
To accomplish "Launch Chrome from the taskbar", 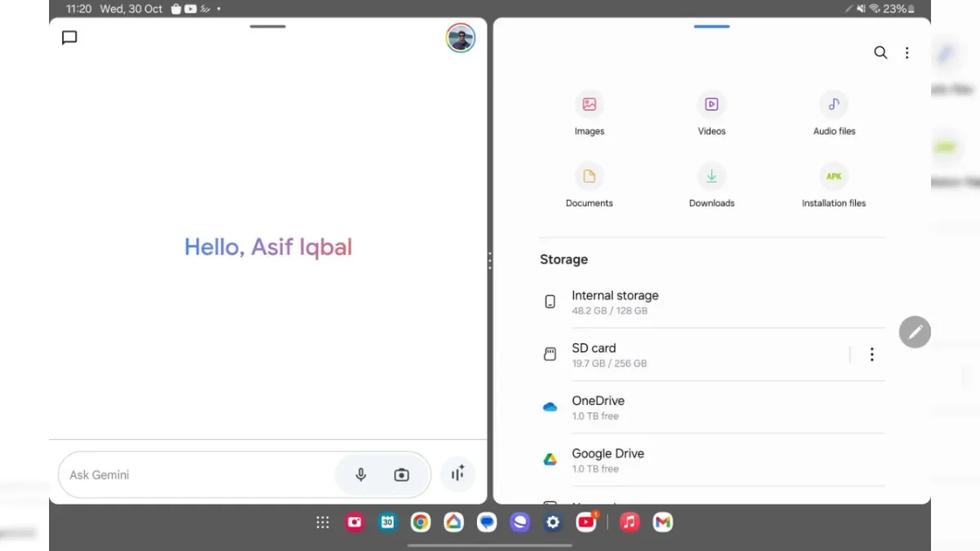I will 421,522.
